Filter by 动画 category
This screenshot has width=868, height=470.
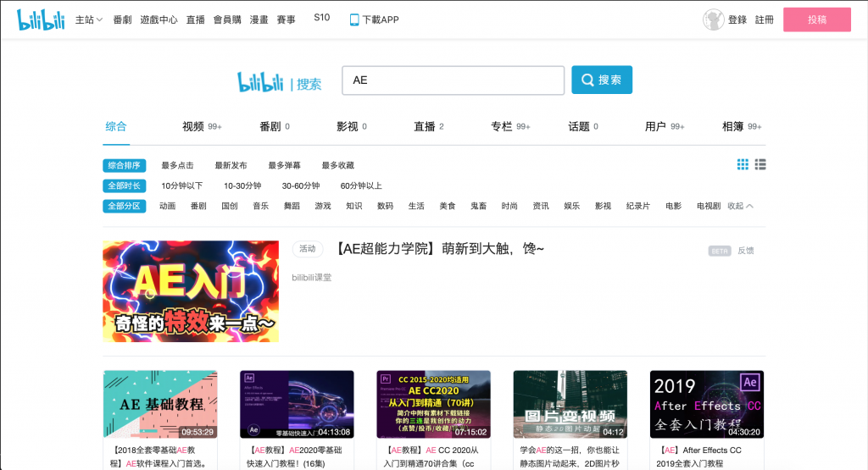[167, 207]
